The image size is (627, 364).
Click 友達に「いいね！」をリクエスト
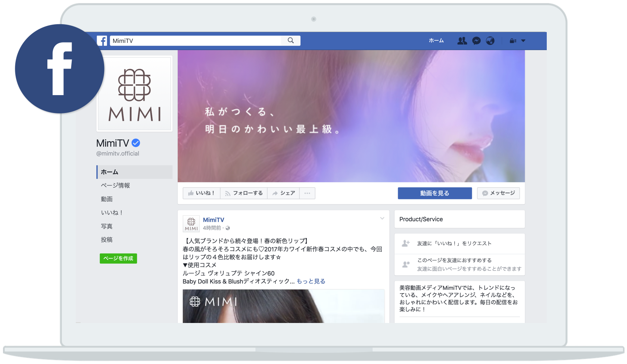[454, 244]
